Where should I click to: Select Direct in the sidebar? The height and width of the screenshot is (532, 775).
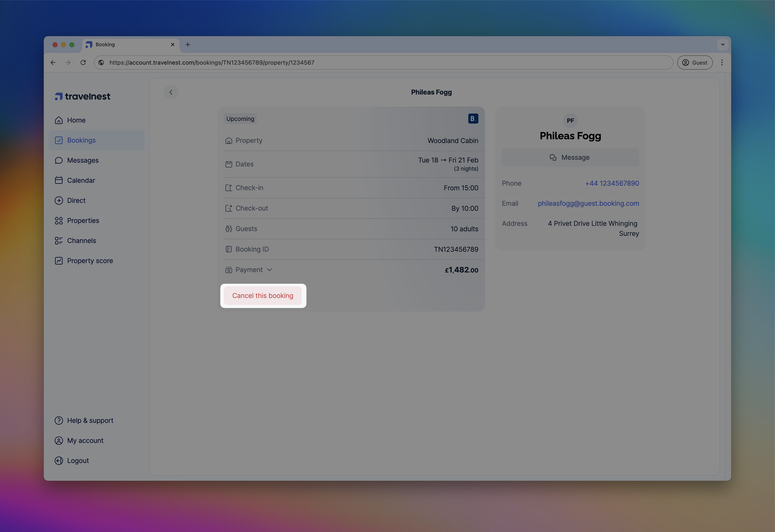tap(76, 200)
